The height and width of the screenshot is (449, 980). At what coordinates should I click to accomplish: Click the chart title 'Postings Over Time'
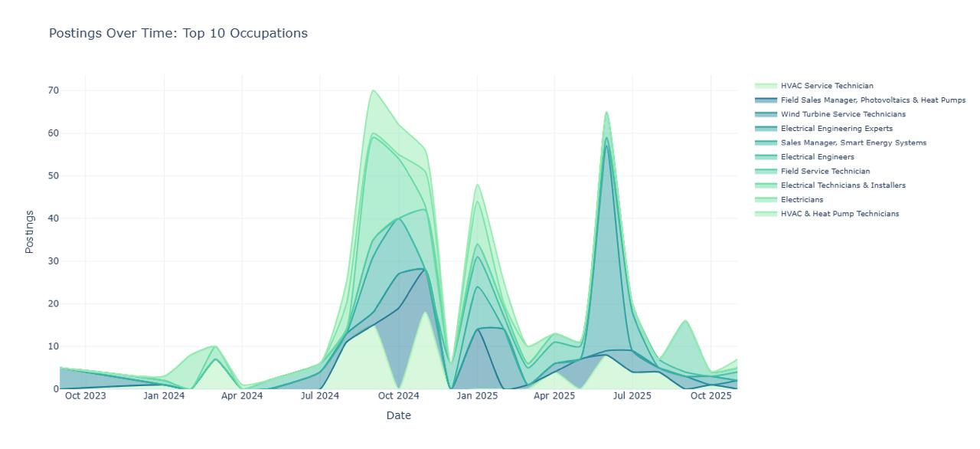(178, 33)
